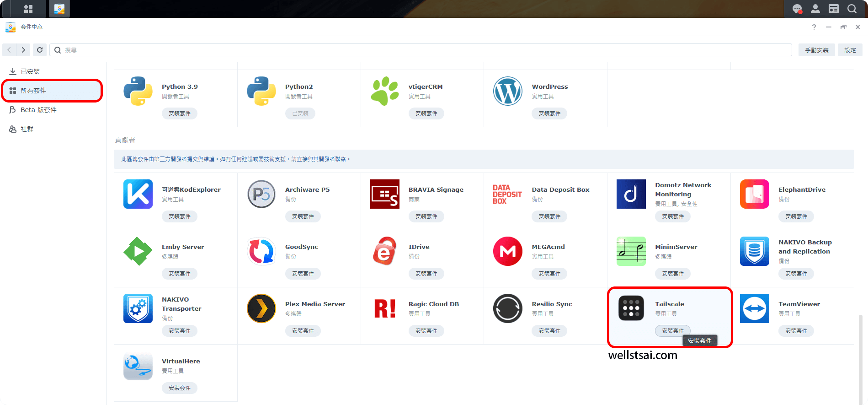Open the Python 3.9 package icon
Viewport: 868px width, 405px height.
(138, 91)
